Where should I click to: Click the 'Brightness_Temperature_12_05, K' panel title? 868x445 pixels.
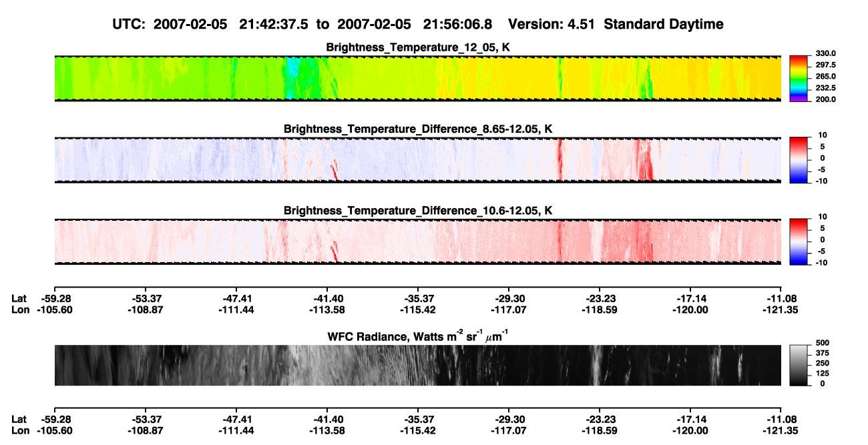pos(418,47)
